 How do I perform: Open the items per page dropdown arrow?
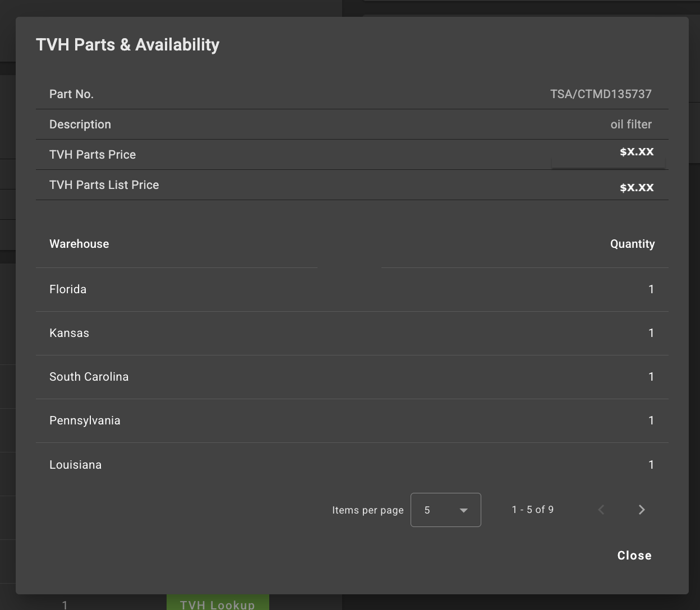pos(464,510)
